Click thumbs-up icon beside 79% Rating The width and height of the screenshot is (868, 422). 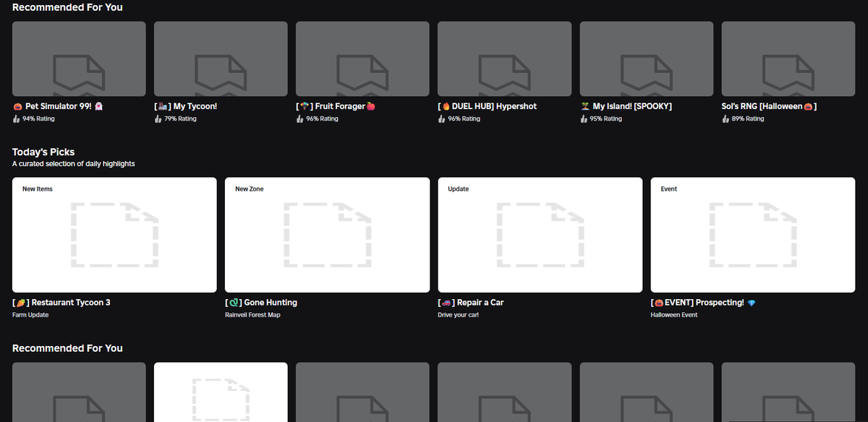[158, 119]
